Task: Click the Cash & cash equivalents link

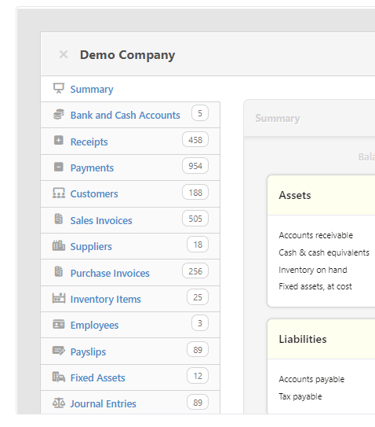Action: coord(324,253)
